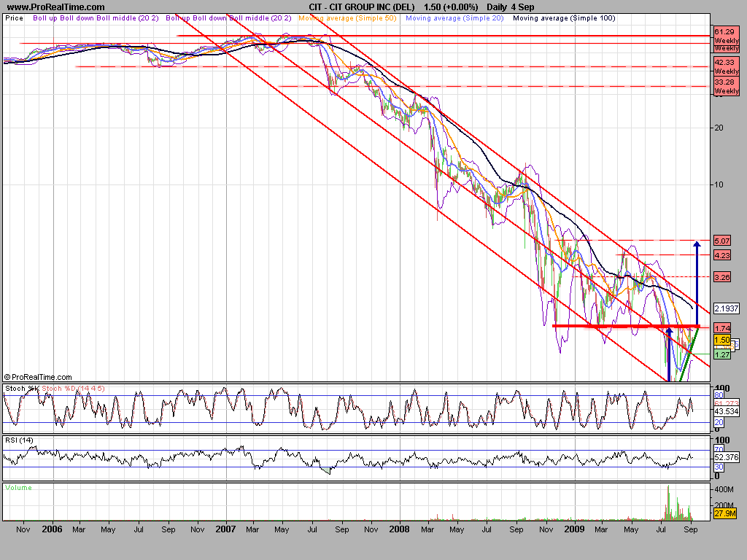747x560 pixels.
Task: Click the 33.28 Weekly price tag
Action: tap(726, 86)
